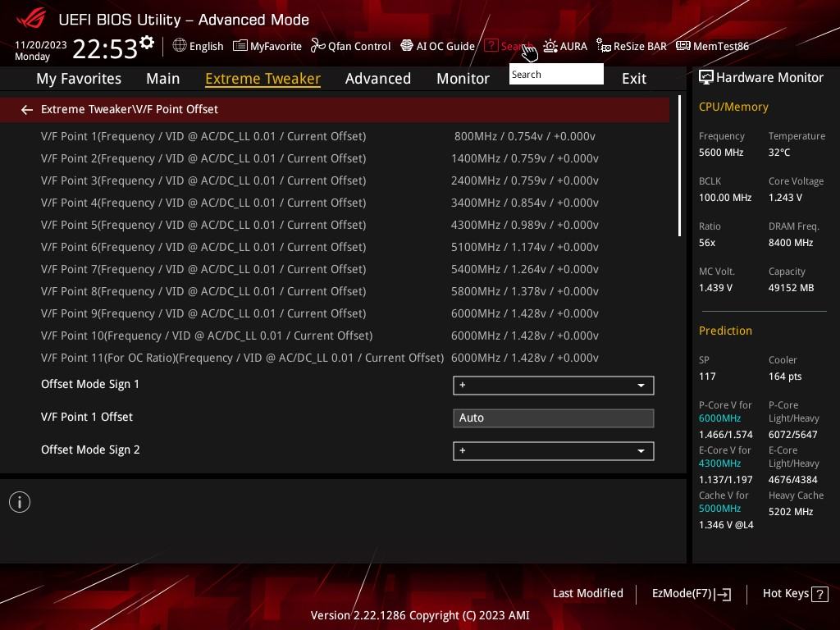The height and width of the screenshot is (630, 840).
Task: Click Offset Mode Sign 2 label
Action: [x=90, y=450]
